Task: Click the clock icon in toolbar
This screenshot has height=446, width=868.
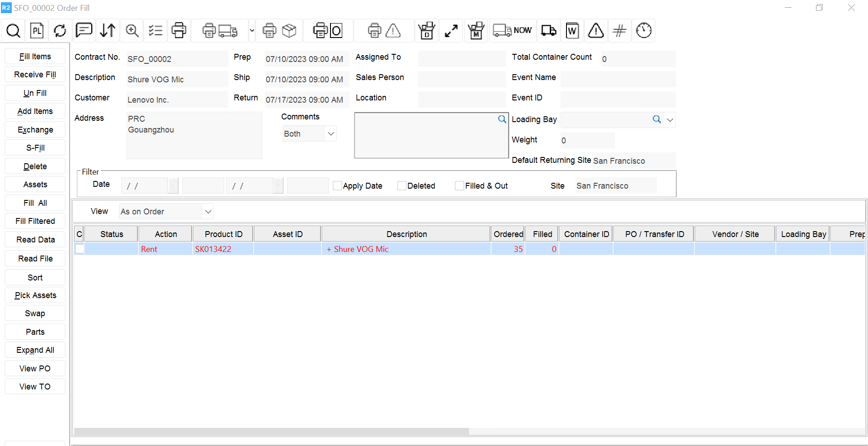Action: pos(643,31)
